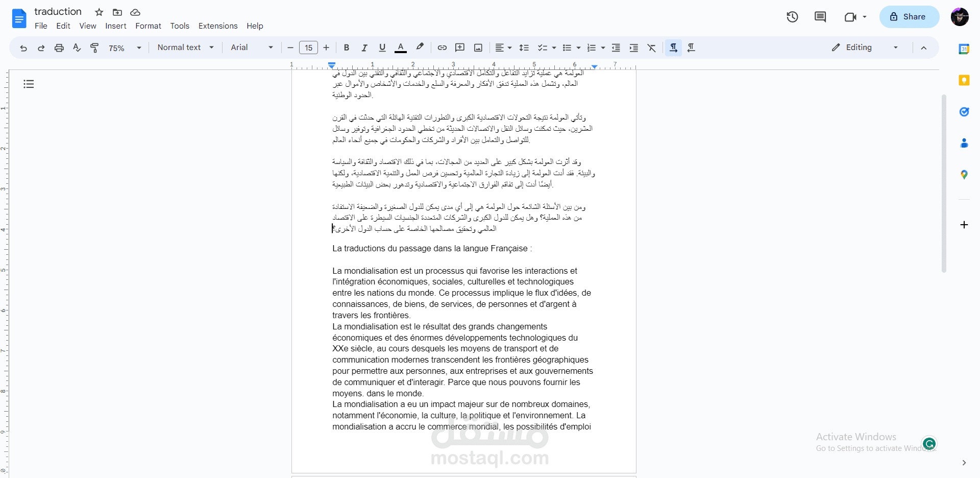This screenshot has width=980, height=478.
Task: Toggle italic formatting
Action: (x=364, y=47)
